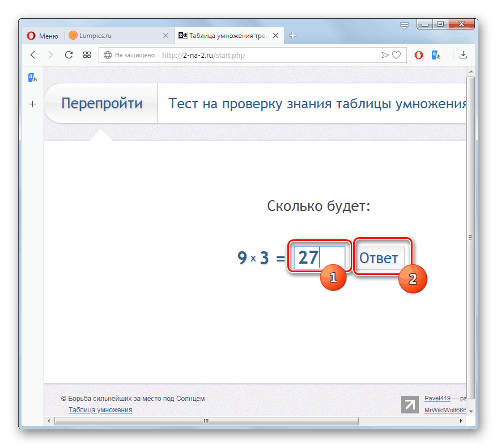This screenshot has height=448, width=497.
Task: Close the Lumpics.ru tab
Action: 165,36
